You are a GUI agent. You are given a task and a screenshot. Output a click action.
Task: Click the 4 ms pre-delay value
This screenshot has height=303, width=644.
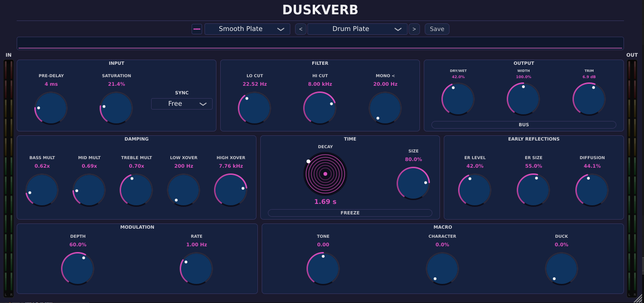pyautogui.click(x=51, y=84)
